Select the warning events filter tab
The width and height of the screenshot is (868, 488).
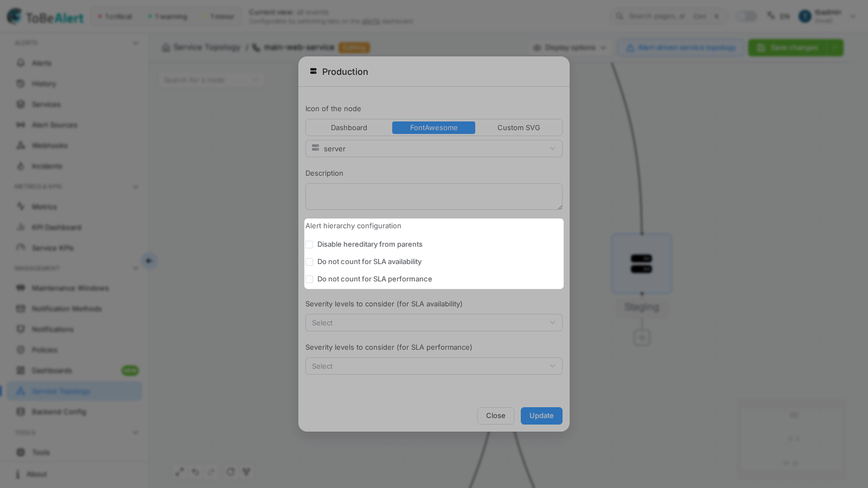[168, 16]
